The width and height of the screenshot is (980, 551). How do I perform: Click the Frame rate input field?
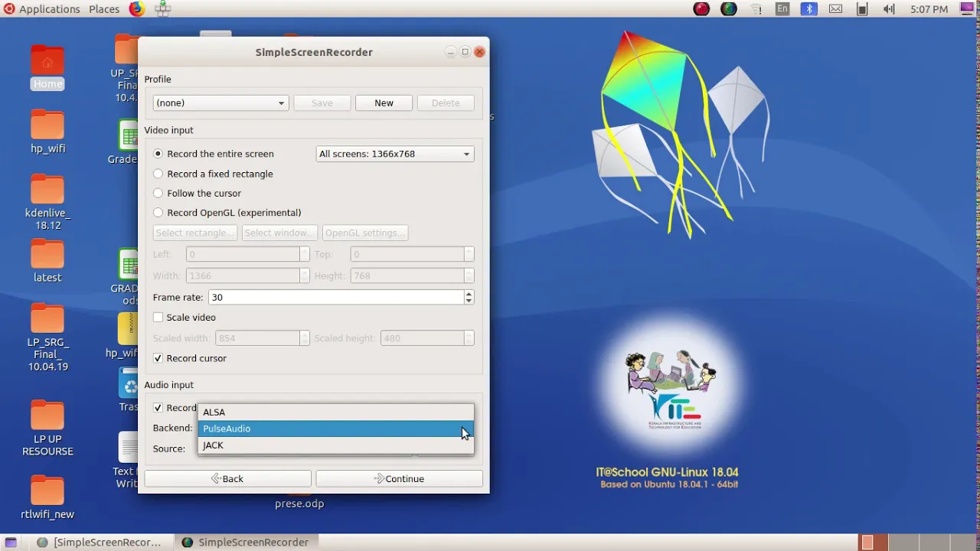335,297
